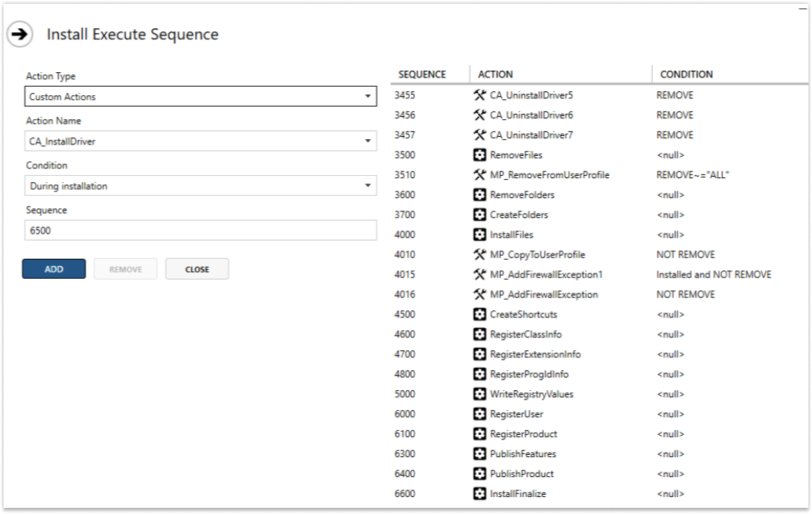
Task: Select the InstallFiles action name
Action: [512, 235]
